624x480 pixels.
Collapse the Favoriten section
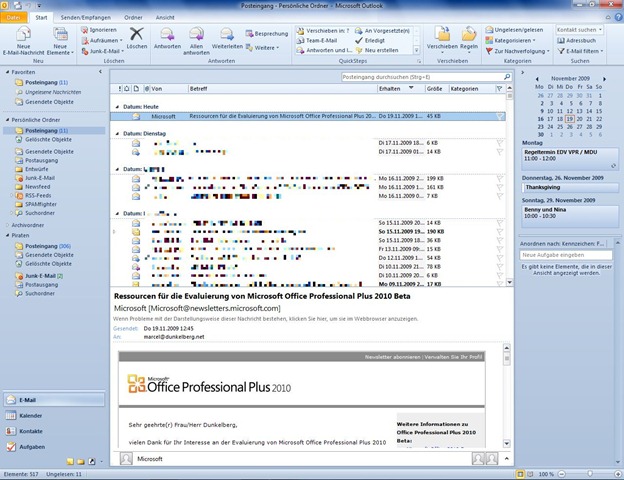7,72
